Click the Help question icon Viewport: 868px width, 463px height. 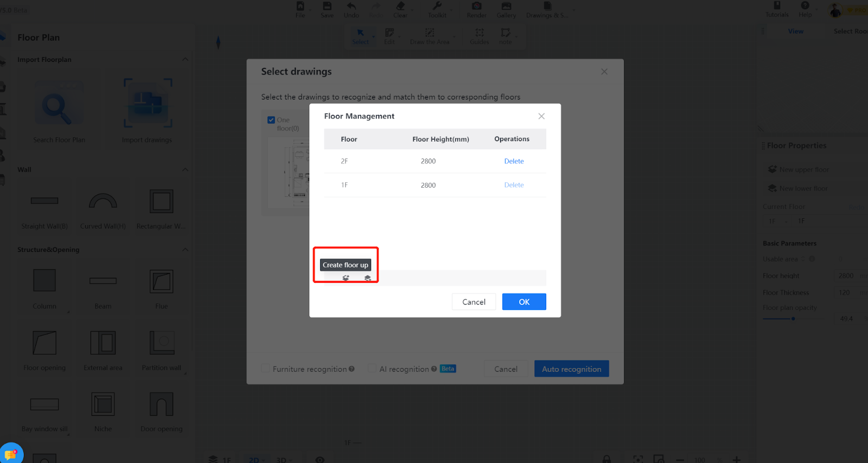pyautogui.click(x=805, y=5)
